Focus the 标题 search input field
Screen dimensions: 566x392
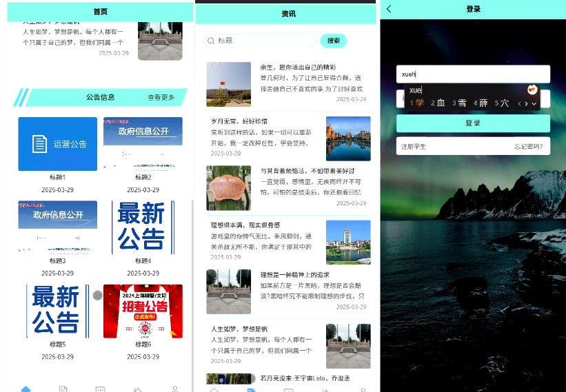(259, 41)
